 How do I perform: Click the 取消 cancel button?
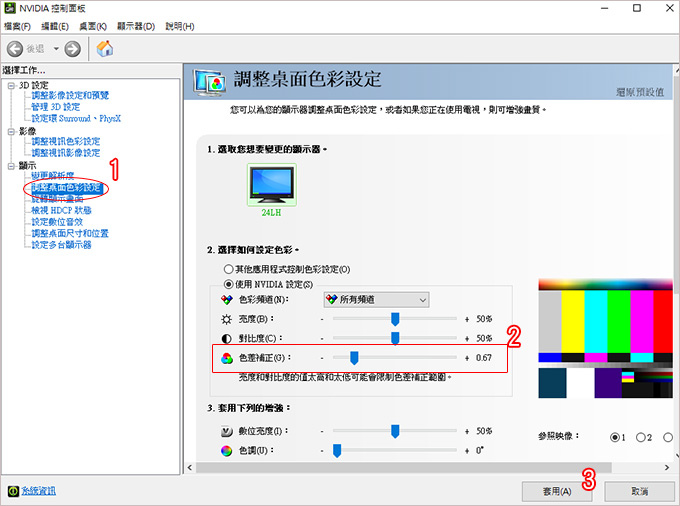pyautogui.click(x=640, y=491)
